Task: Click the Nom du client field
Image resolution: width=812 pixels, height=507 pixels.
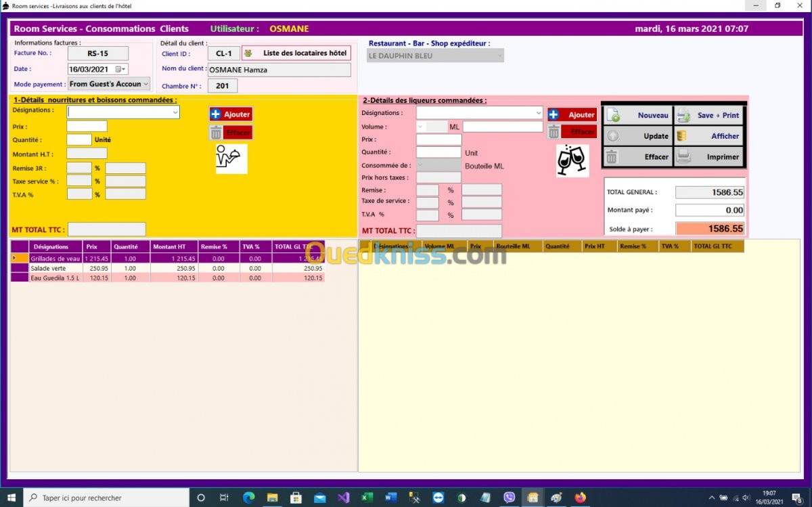Action: 279,70
